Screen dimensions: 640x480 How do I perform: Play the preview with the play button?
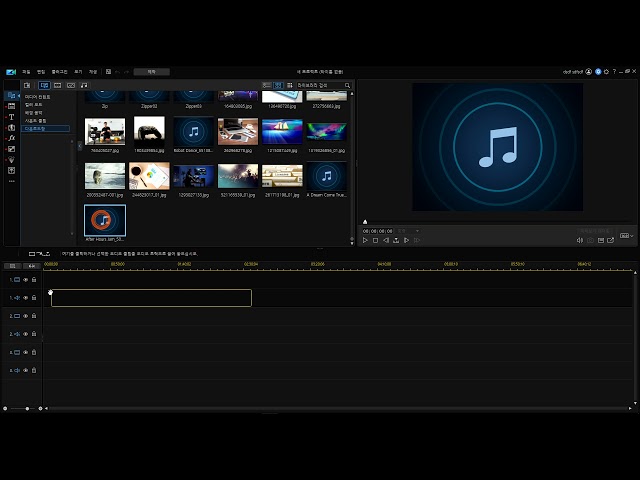[365, 240]
